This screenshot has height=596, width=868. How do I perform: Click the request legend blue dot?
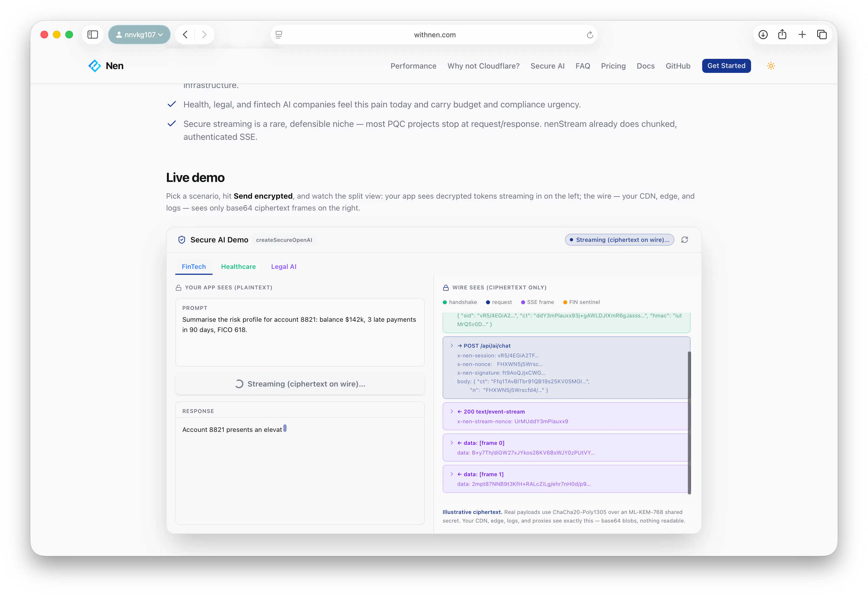point(488,302)
